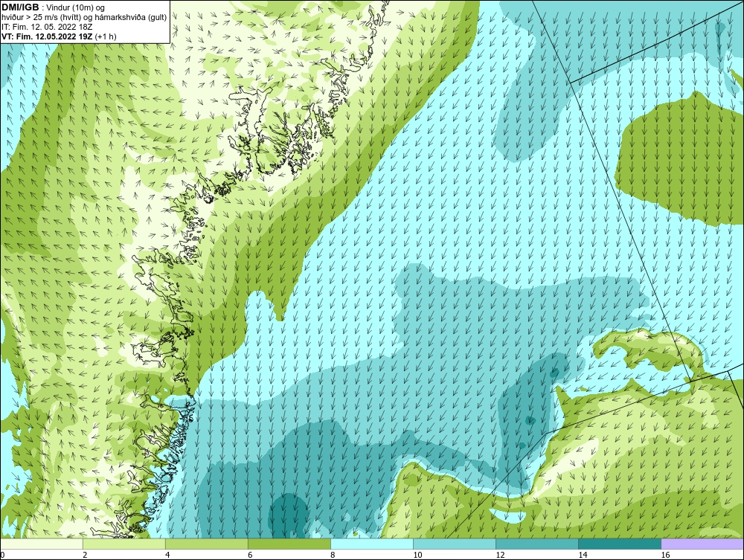
Task: Click the 14-16 m/s dark teal swatch
Action: click(620, 544)
